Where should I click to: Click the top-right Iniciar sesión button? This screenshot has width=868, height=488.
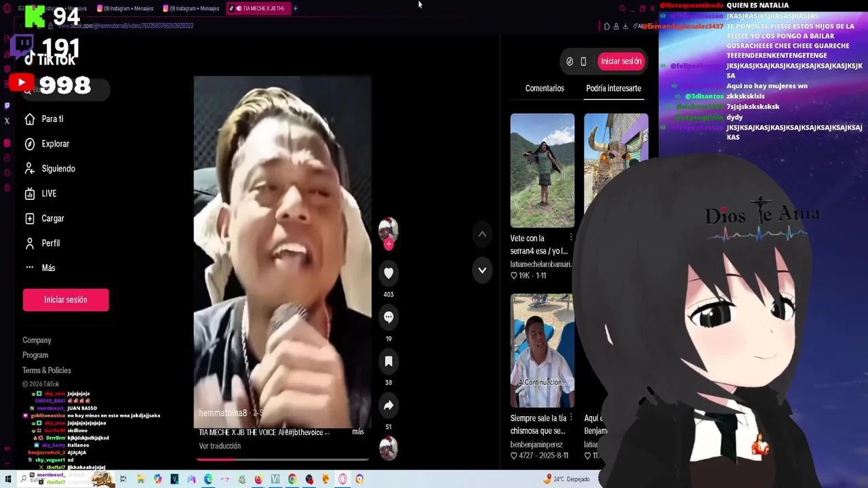(x=620, y=61)
